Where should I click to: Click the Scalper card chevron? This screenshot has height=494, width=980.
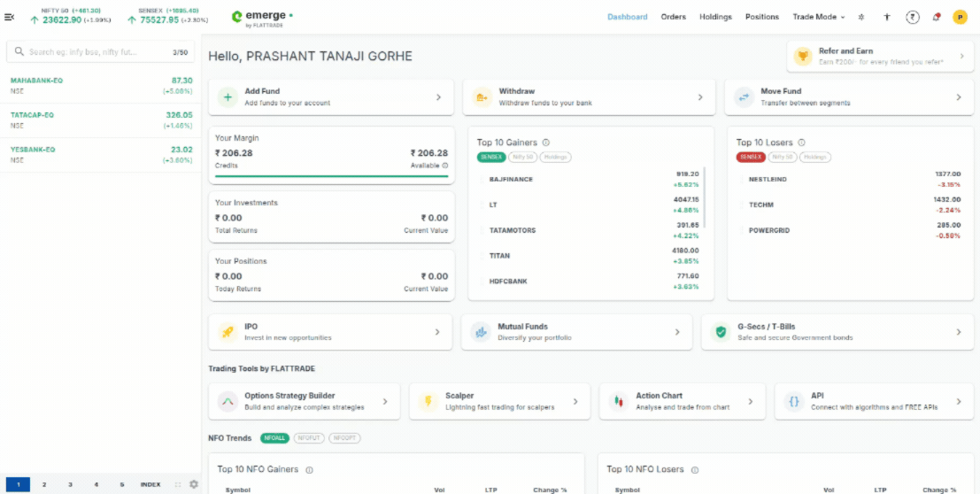pos(575,401)
